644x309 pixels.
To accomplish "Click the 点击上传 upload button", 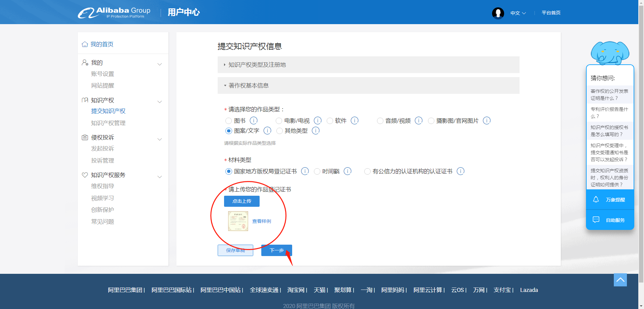I will pos(242,201).
